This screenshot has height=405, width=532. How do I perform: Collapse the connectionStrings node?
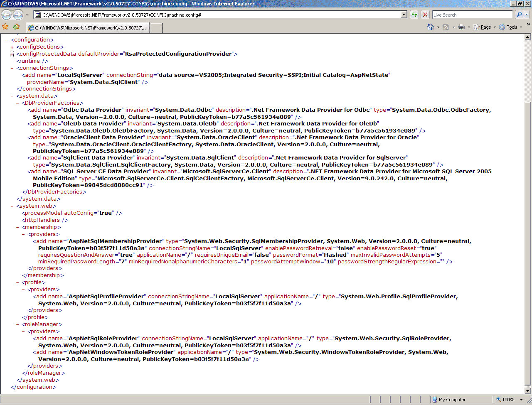(12, 68)
